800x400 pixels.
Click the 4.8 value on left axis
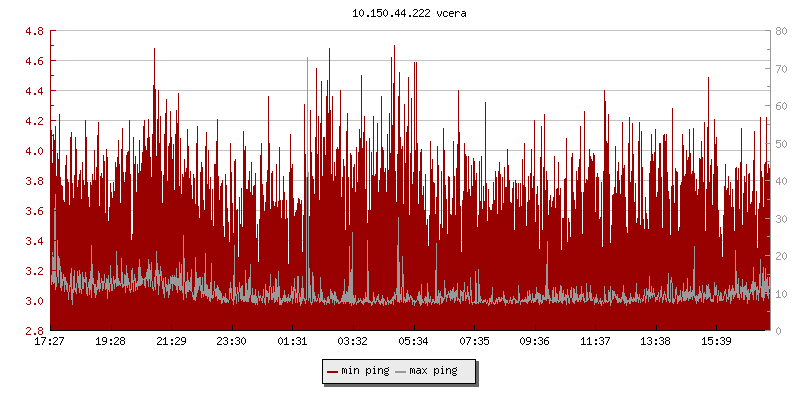click(34, 31)
